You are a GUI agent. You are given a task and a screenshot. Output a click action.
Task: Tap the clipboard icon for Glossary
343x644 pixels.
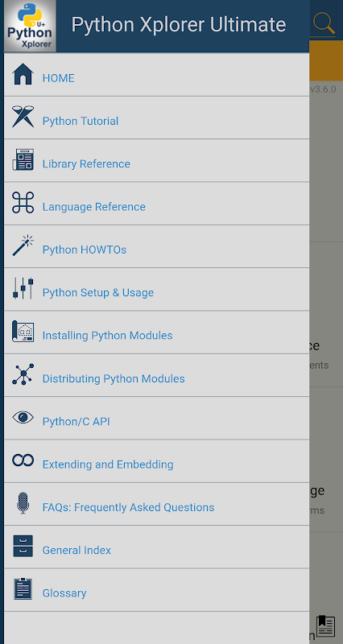tap(23, 589)
